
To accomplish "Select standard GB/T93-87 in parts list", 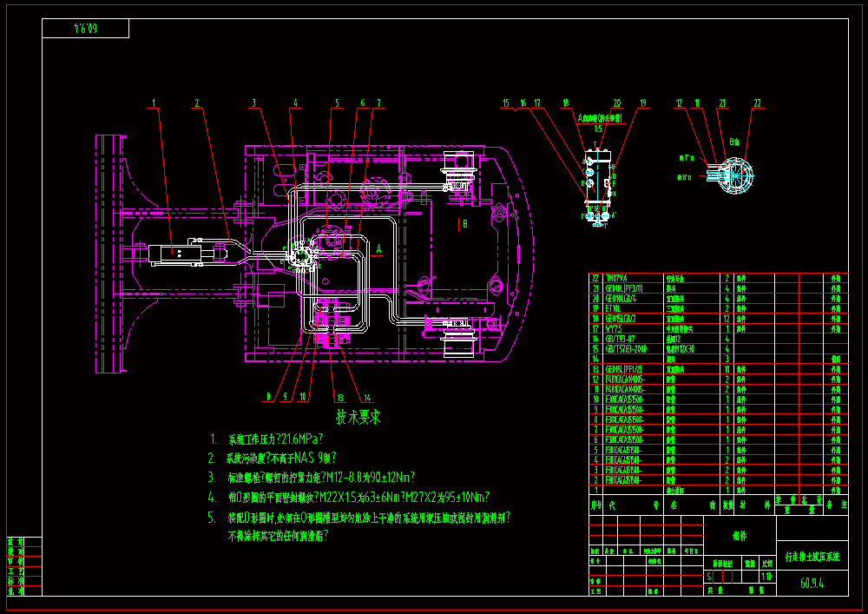I will click(621, 339).
